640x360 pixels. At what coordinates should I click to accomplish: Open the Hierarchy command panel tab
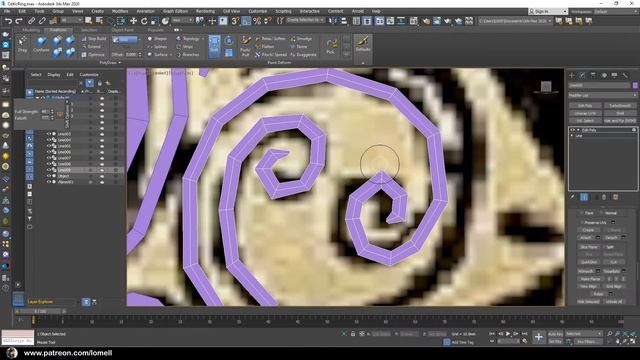593,76
